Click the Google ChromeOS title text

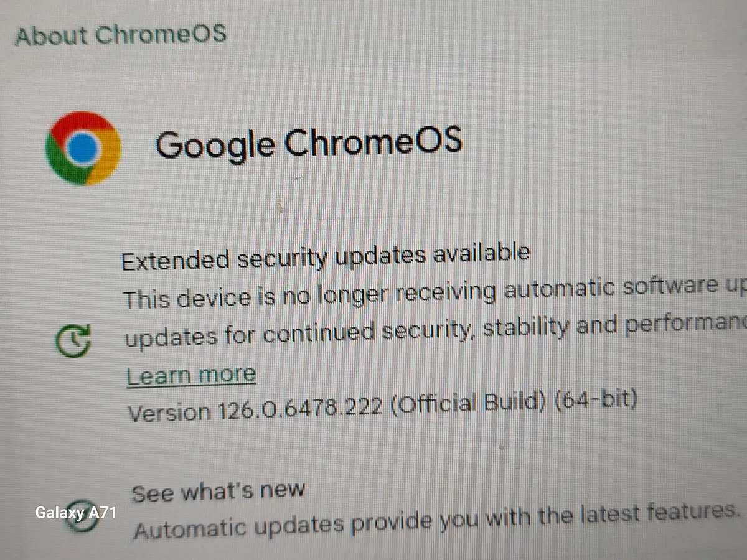point(309,143)
